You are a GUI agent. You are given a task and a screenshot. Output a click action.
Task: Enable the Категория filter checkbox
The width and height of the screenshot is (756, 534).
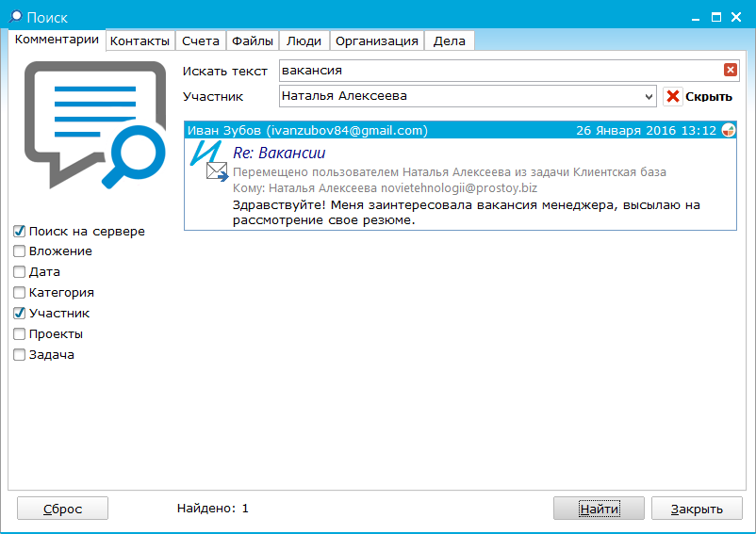pyautogui.click(x=19, y=293)
